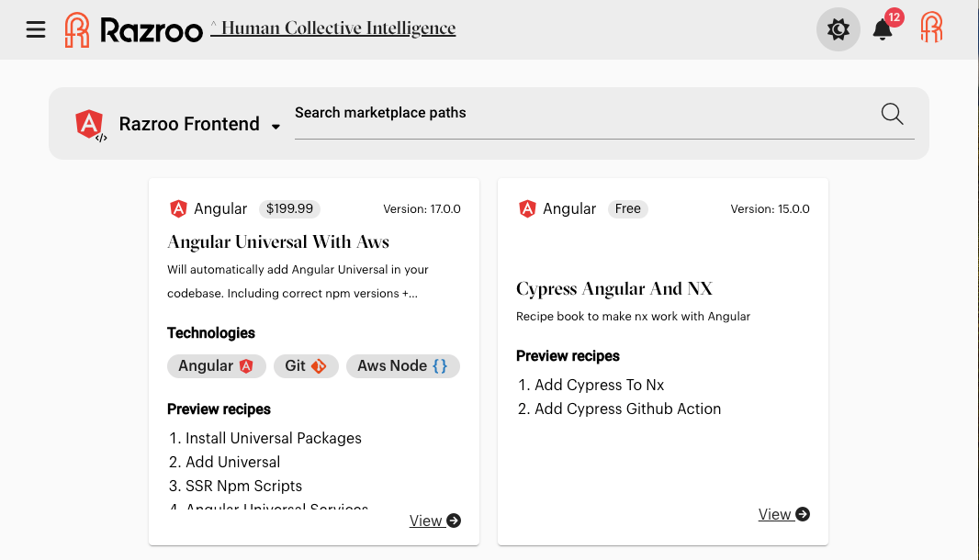
Task: Click SSR Npm Scripts recipe item
Action: click(243, 486)
